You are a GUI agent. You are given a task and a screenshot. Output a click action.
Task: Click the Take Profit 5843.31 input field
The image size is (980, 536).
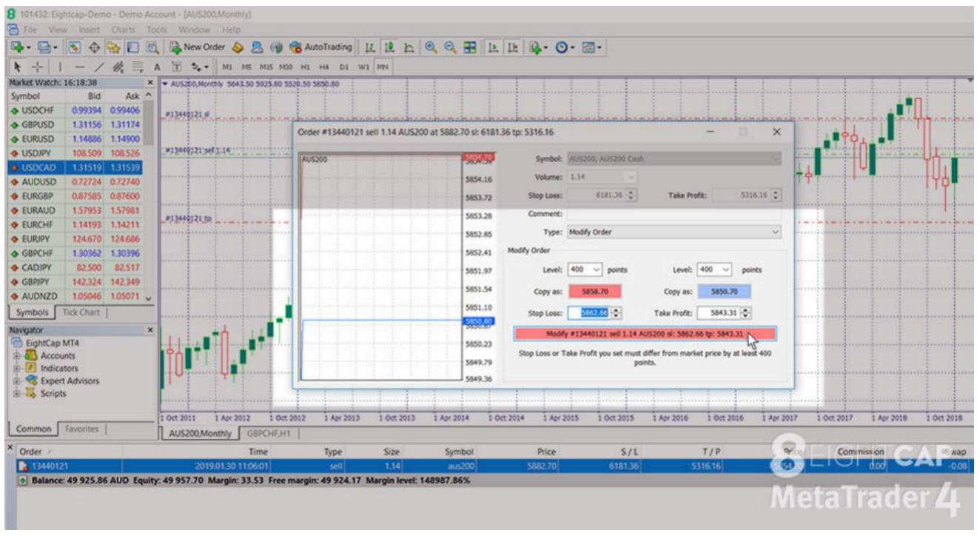point(718,313)
